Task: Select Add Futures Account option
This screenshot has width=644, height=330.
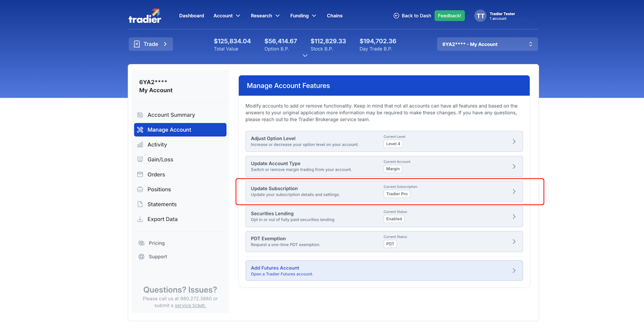Action: 383,271
